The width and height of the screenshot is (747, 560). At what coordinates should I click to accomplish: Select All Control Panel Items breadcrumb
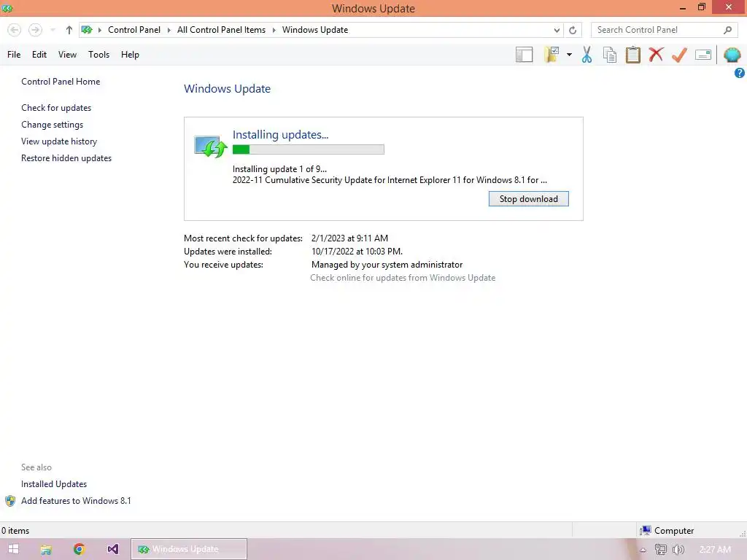click(221, 29)
